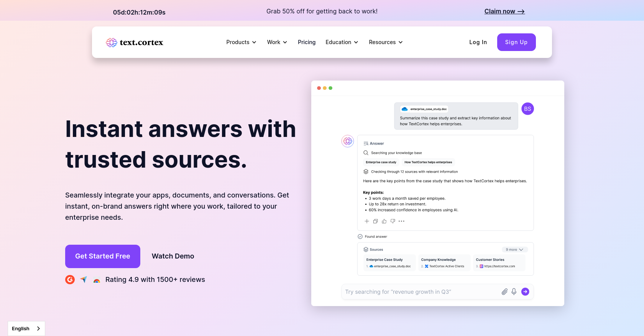Click the Sign Up button
This screenshot has width=644, height=336.
pyautogui.click(x=516, y=42)
